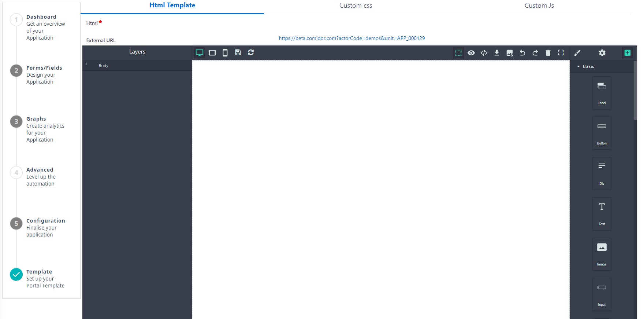Toggle fullscreen editor mode
Image resolution: width=644 pixels, height=319 pixels.
pyautogui.click(x=561, y=53)
